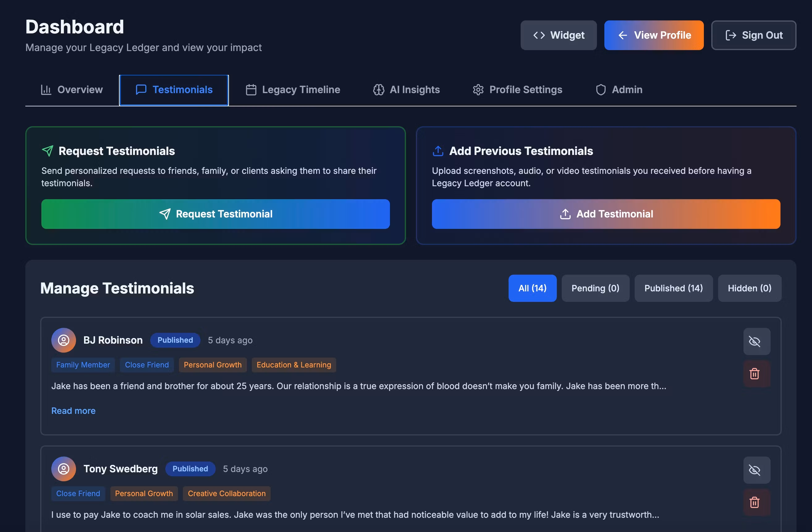The width and height of the screenshot is (812, 532).
Task: Click the View Profile button
Action: pos(653,35)
